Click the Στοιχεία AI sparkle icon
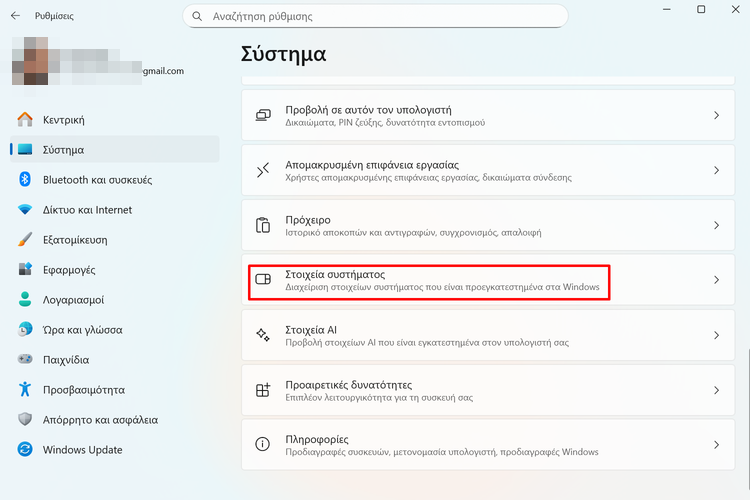This screenshot has height=500, width=750. (x=263, y=335)
